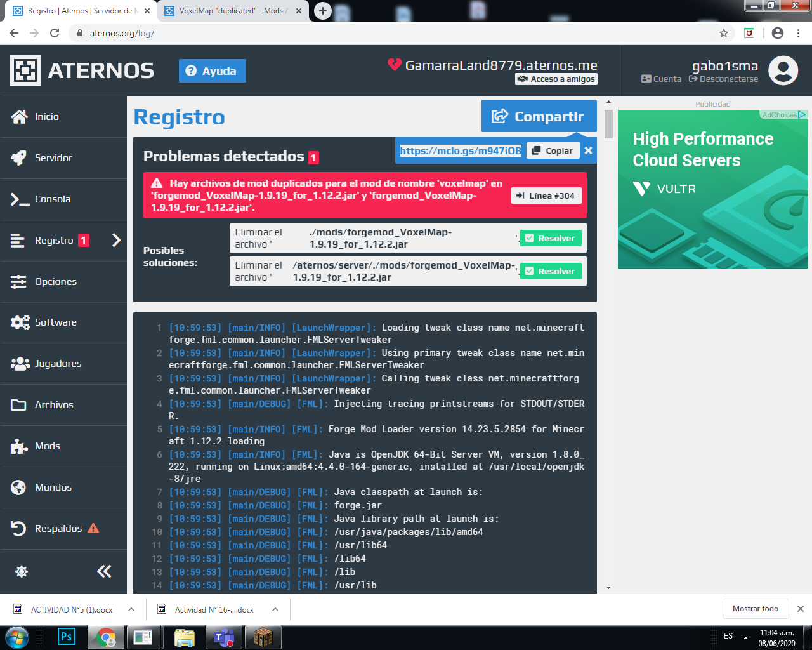Viewport: 812px width, 650px height.
Task: Close the downloads bar
Action: click(x=801, y=609)
